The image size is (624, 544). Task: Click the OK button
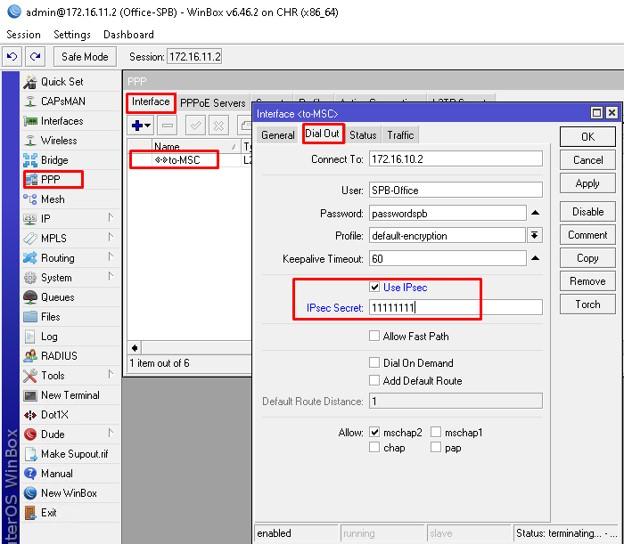587,137
